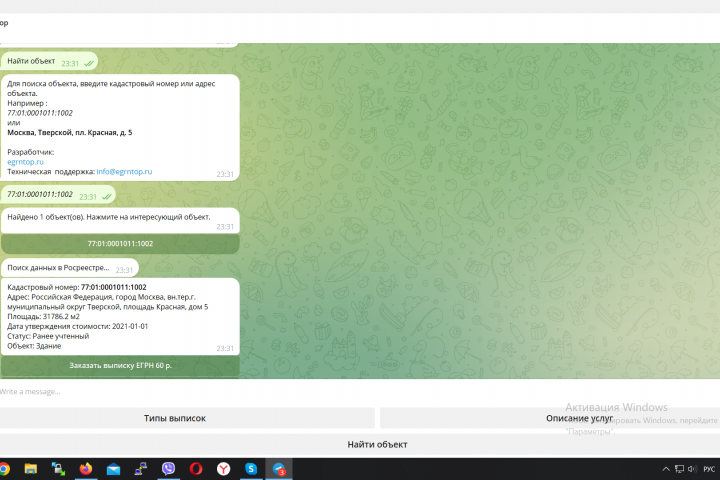Click the bold 'Москва, Тверской, пл. Красная, д. 5' example
The image size is (720, 480).
(x=70, y=132)
